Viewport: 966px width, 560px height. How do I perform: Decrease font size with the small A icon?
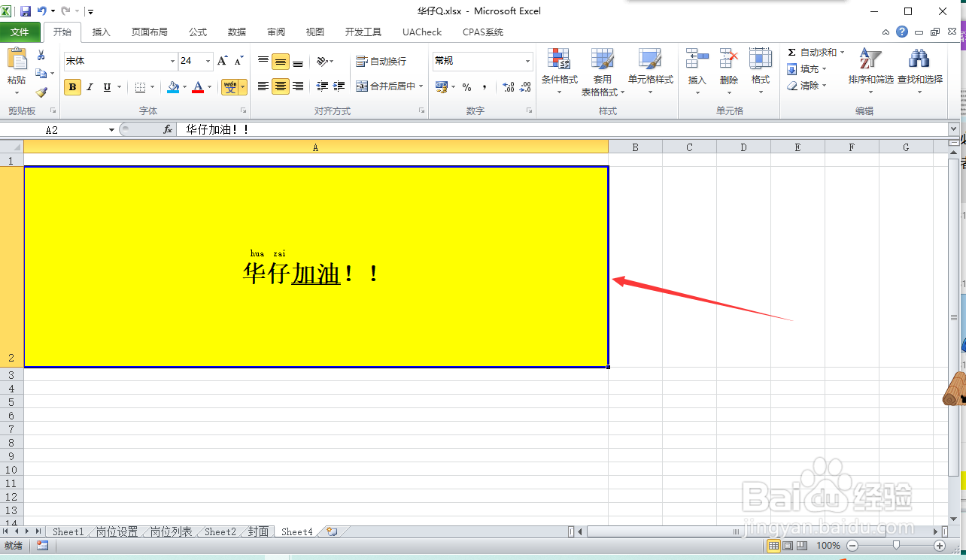(238, 61)
